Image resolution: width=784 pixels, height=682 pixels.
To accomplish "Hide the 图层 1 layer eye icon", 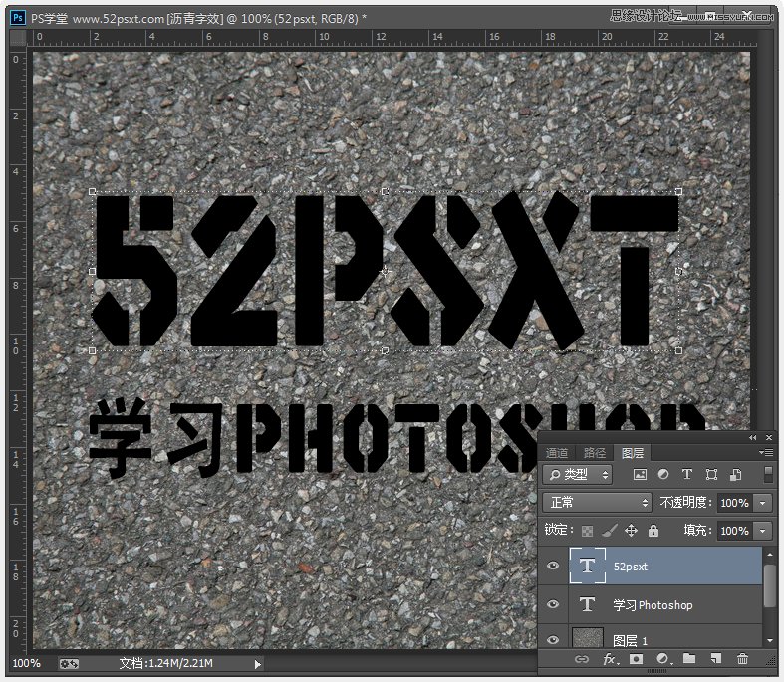I will click(x=553, y=640).
